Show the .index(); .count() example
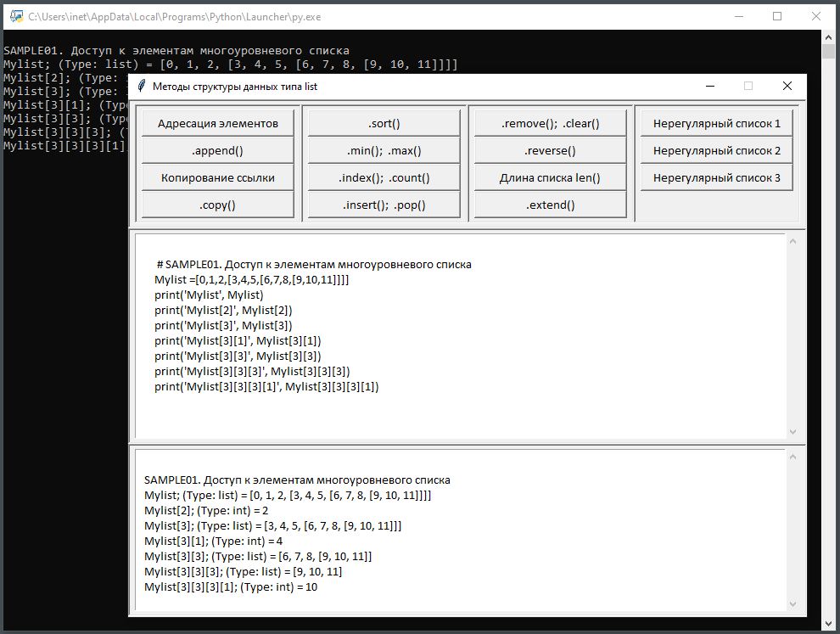The width and height of the screenshot is (840, 634). [384, 177]
